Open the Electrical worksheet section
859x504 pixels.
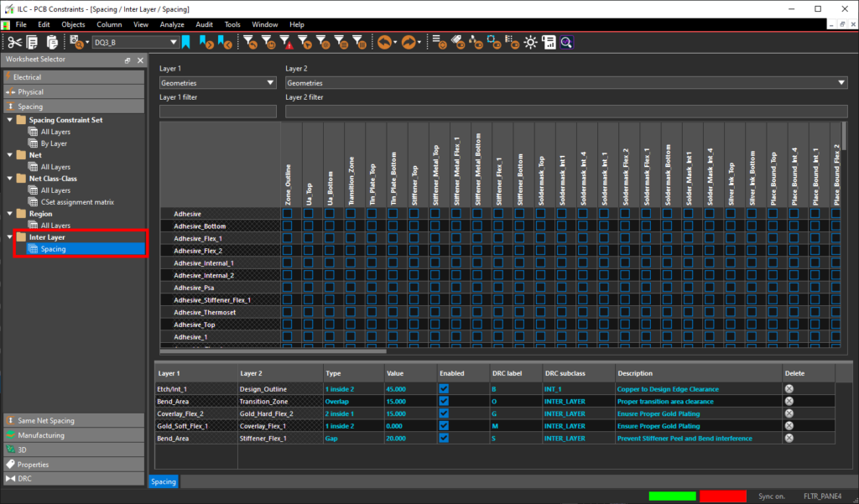click(x=74, y=77)
